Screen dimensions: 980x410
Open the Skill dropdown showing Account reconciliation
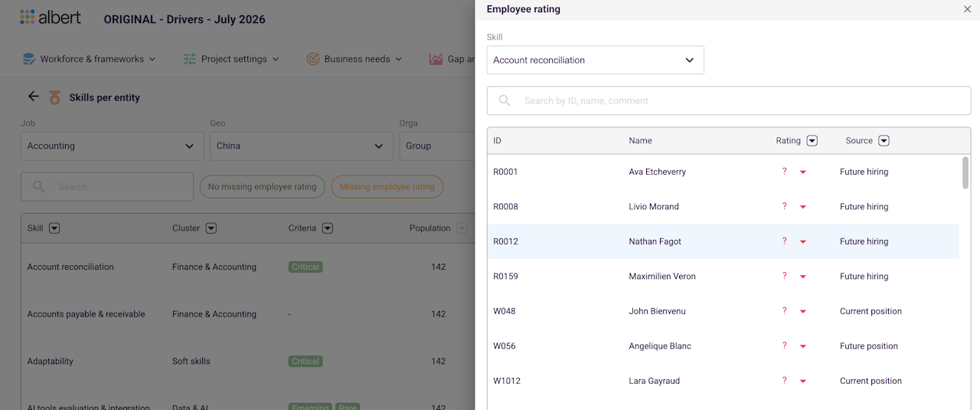click(595, 60)
